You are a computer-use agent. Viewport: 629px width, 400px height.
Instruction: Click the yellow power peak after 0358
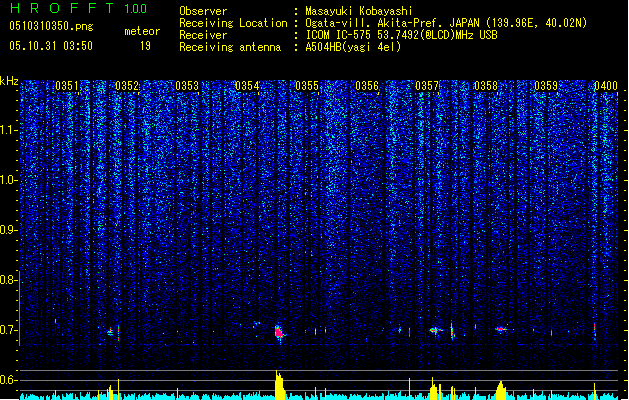pyautogui.click(x=500, y=390)
